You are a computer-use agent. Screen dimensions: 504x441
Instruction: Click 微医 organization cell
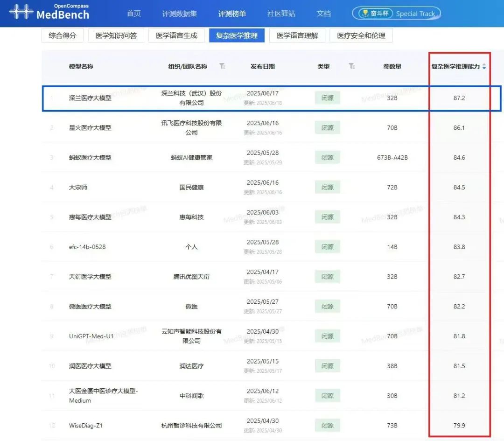[192, 306]
